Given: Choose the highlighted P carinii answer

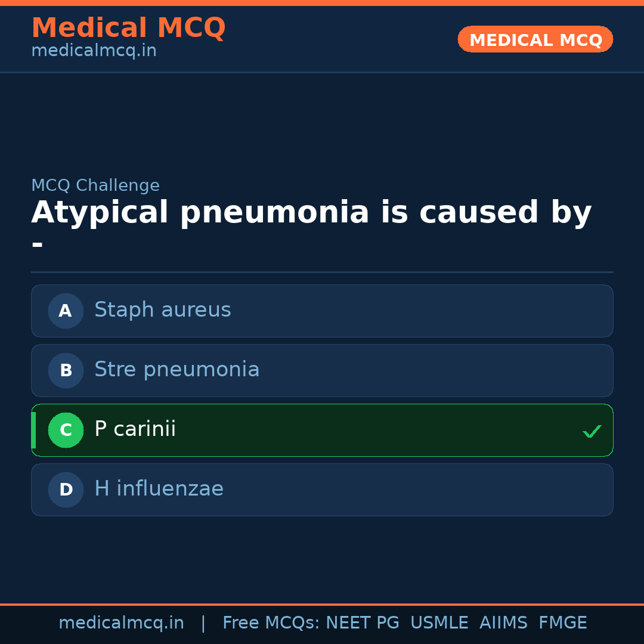Looking at the screenshot, I should click(x=322, y=430).
